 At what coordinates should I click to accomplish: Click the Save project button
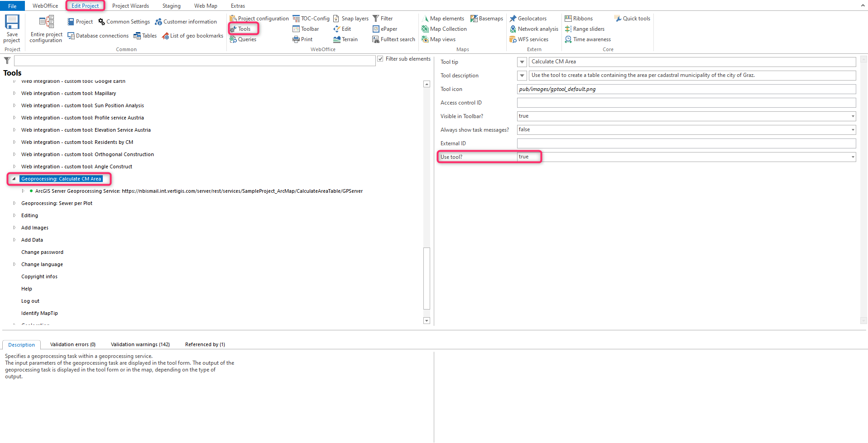pyautogui.click(x=11, y=29)
